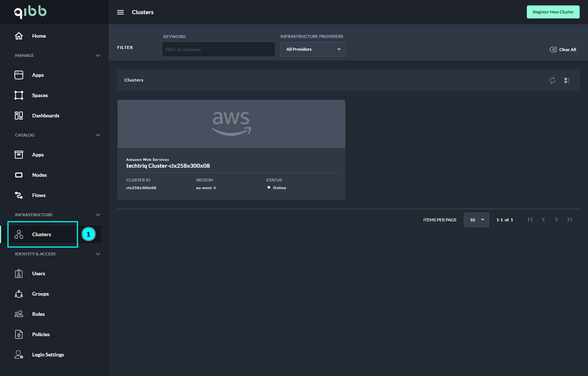
Task: Toggle the list view layout icon
Action: coord(567,80)
